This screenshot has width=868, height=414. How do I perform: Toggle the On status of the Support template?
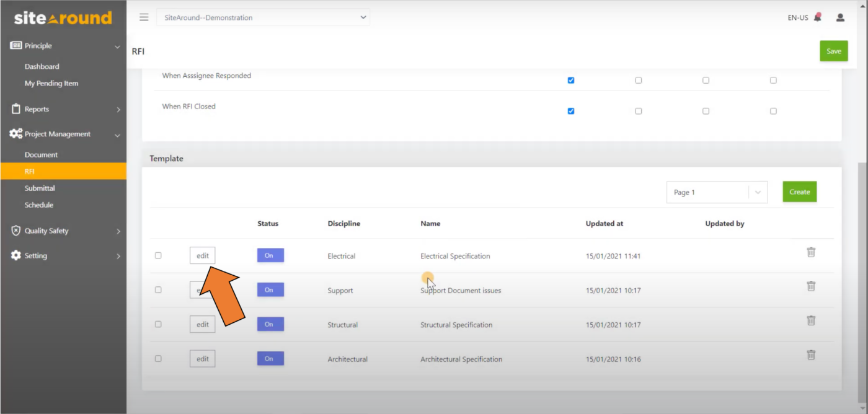(270, 289)
